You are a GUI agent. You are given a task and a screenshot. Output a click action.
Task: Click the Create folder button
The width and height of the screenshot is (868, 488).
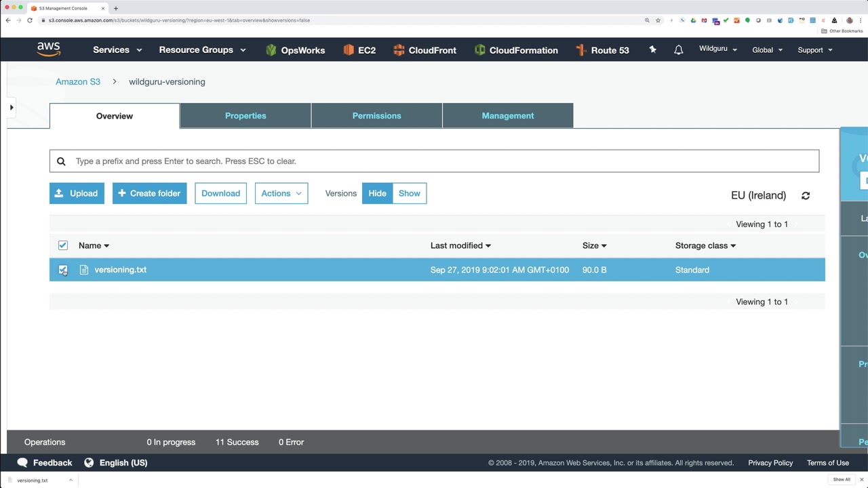pos(149,193)
